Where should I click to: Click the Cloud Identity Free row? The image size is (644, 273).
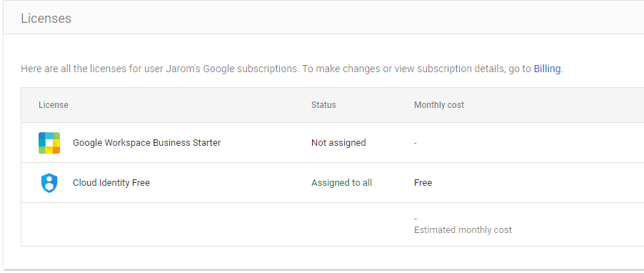(x=332, y=182)
